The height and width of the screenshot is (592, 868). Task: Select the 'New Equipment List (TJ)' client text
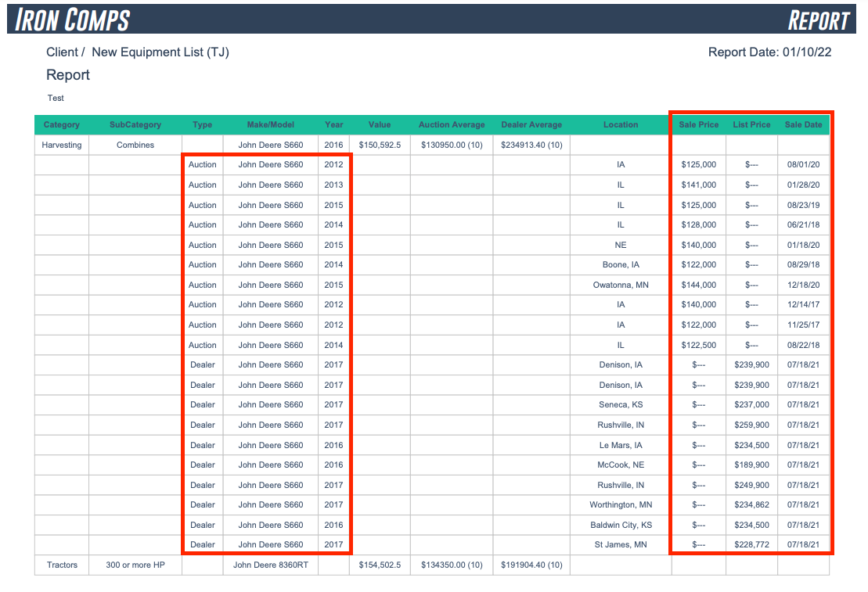click(x=160, y=52)
